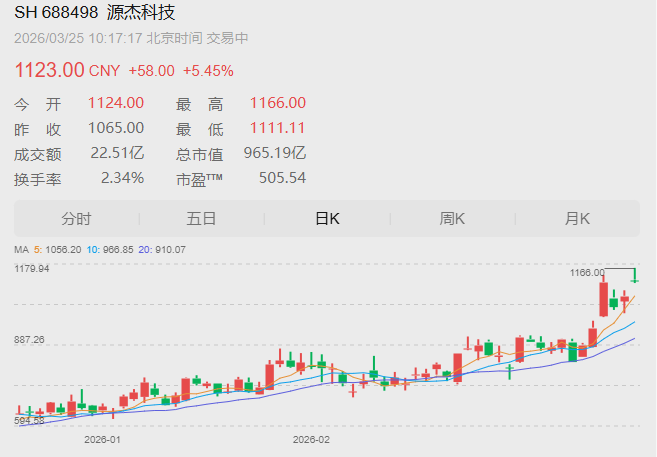Click the +5.45% change percentage
Image resolution: width=657 pixels, height=457 pixels.
click(208, 71)
